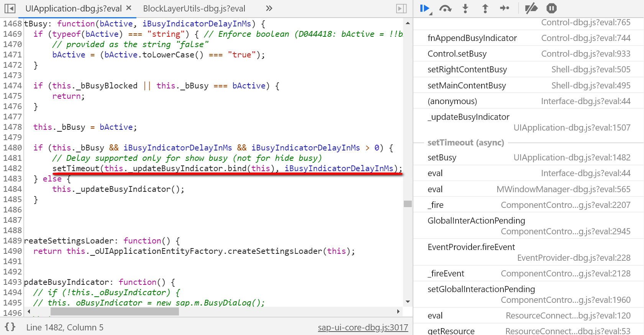The height and width of the screenshot is (335, 644).
Task: Select the GlobalInterActionPending call frame
Action: click(x=529, y=226)
